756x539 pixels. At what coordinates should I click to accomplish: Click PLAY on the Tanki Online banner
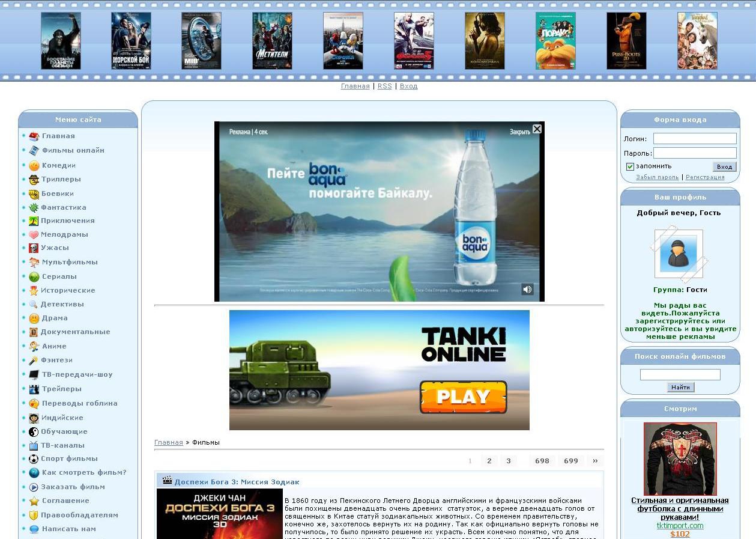pyautogui.click(x=463, y=397)
